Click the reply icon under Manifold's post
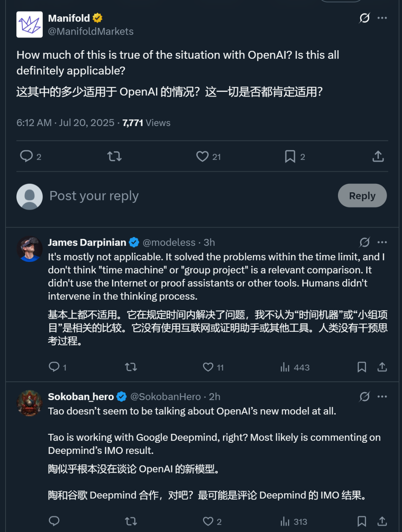 click(x=26, y=156)
